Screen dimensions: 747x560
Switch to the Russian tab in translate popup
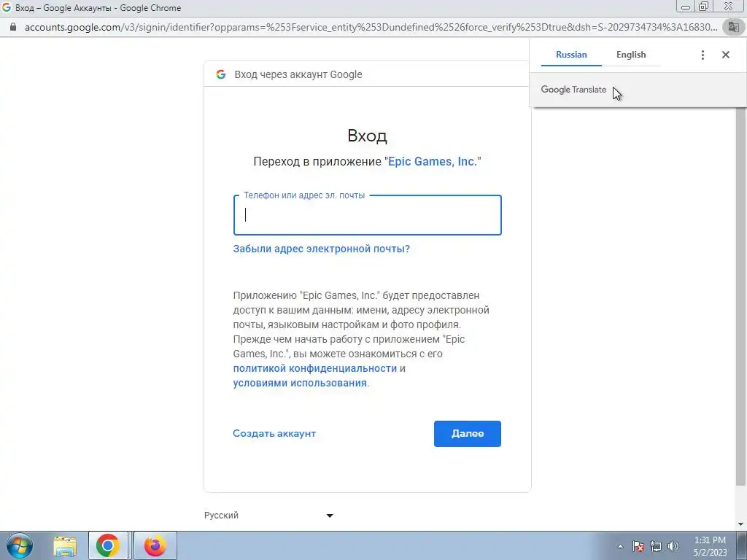coord(571,55)
